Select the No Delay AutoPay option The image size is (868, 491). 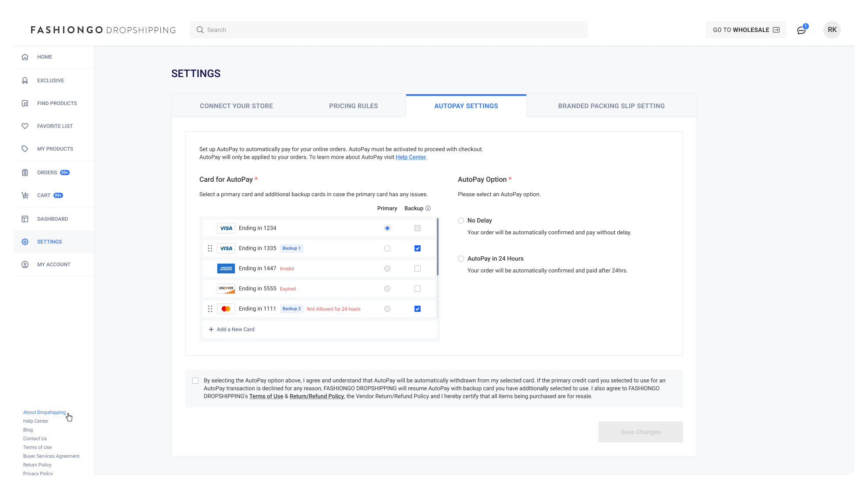point(461,221)
